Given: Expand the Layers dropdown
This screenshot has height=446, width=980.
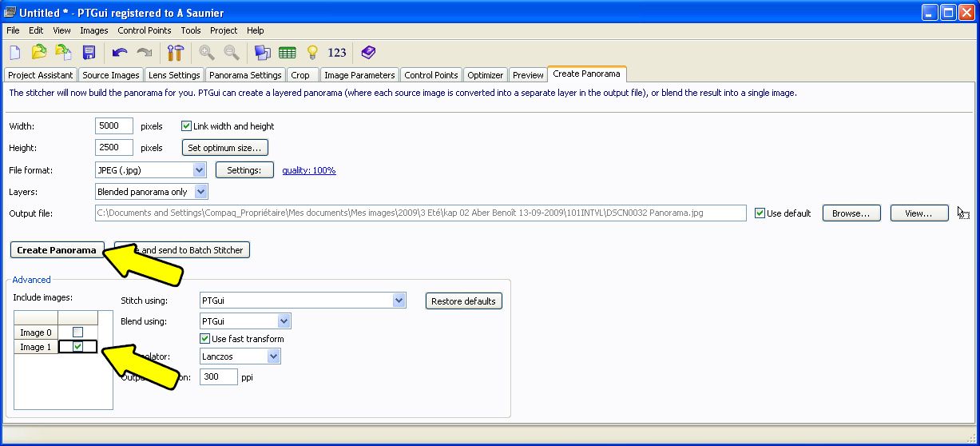Looking at the screenshot, I should pyautogui.click(x=200, y=192).
